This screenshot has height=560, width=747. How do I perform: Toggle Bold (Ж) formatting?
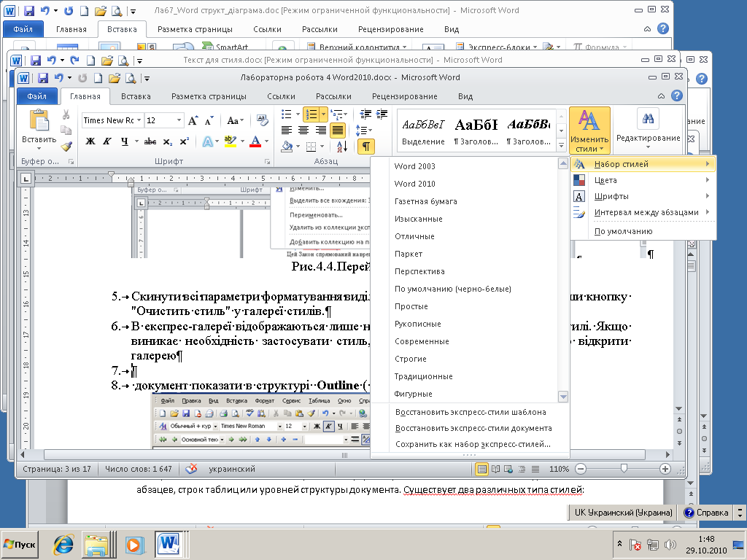pos(90,141)
